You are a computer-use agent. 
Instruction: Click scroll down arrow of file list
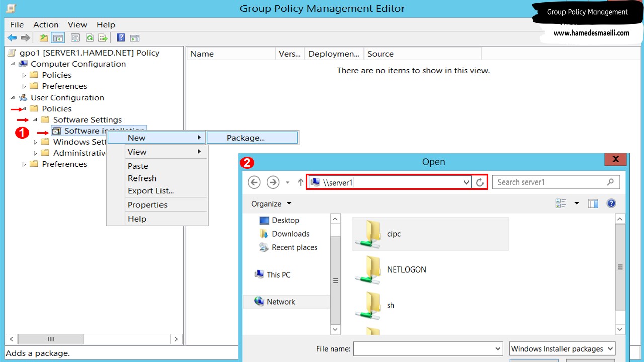tap(620, 329)
